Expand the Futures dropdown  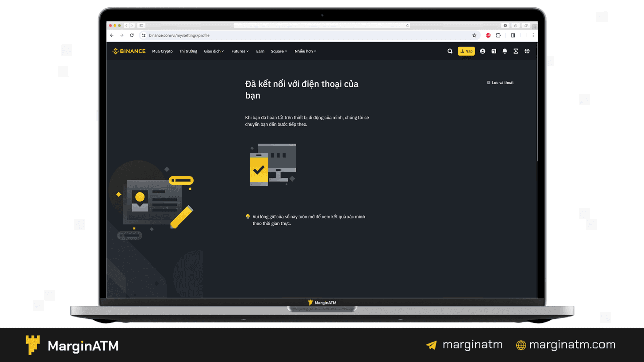(240, 51)
